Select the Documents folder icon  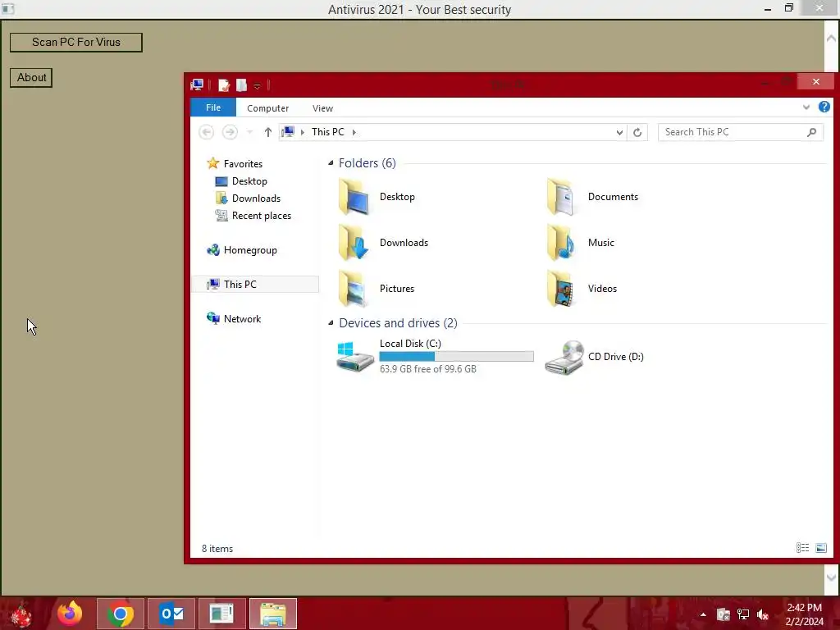click(x=561, y=197)
